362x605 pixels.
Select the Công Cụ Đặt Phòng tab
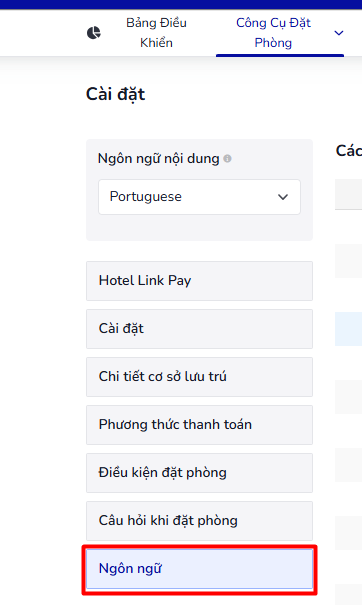(x=273, y=33)
